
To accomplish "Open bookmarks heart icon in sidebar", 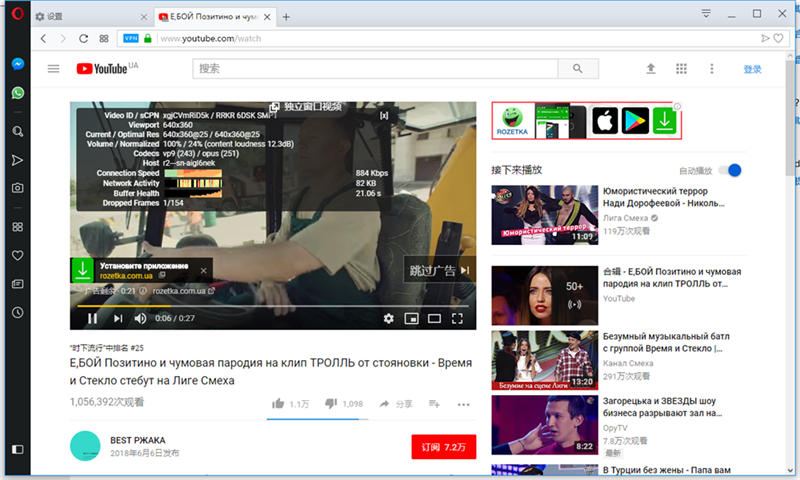I will (17, 255).
